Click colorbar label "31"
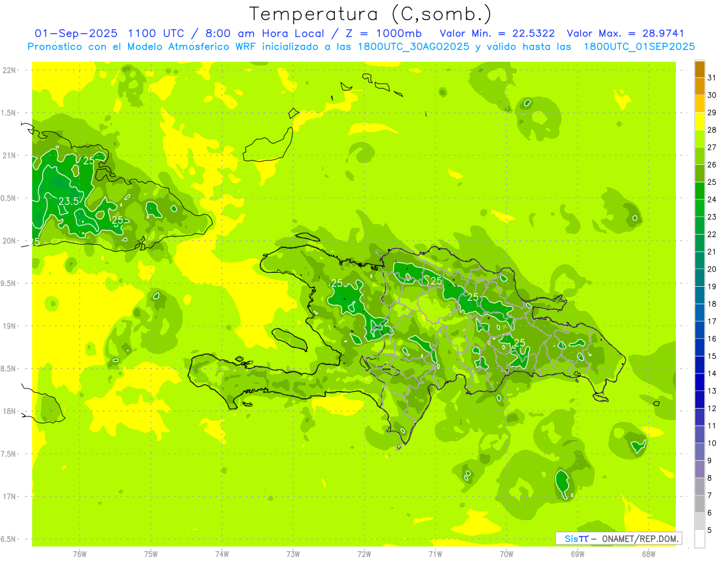728x562 pixels. [712, 78]
